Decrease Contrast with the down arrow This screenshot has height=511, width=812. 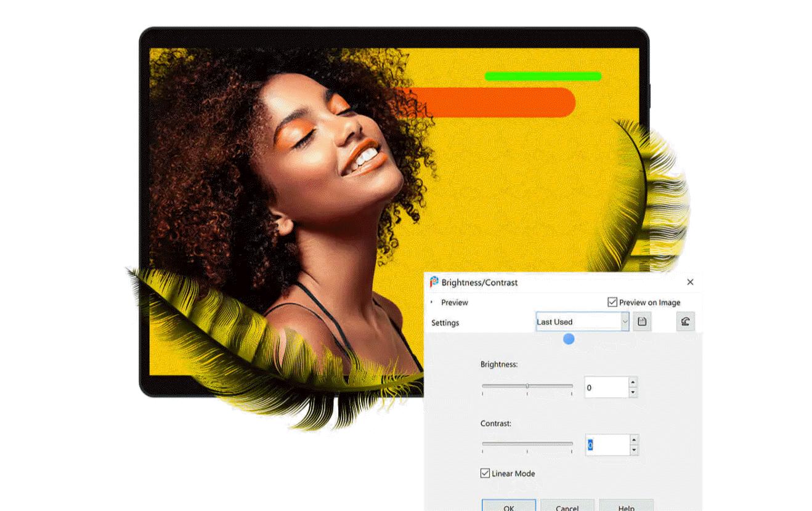coord(632,449)
